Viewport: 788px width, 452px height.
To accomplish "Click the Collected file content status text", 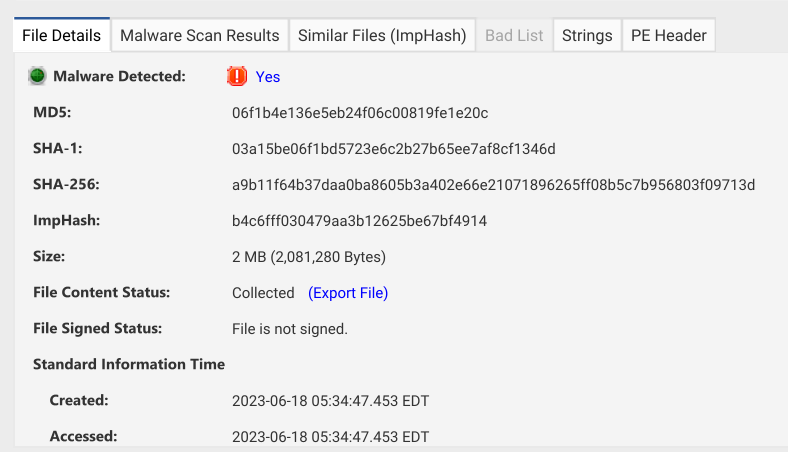I will click(x=263, y=293).
